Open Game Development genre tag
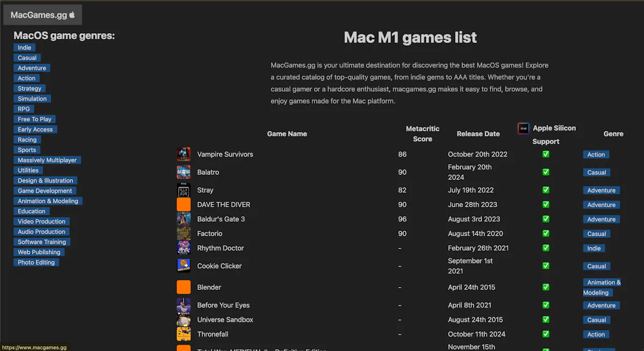This screenshot has width=644, height=351. click(45, 191)
